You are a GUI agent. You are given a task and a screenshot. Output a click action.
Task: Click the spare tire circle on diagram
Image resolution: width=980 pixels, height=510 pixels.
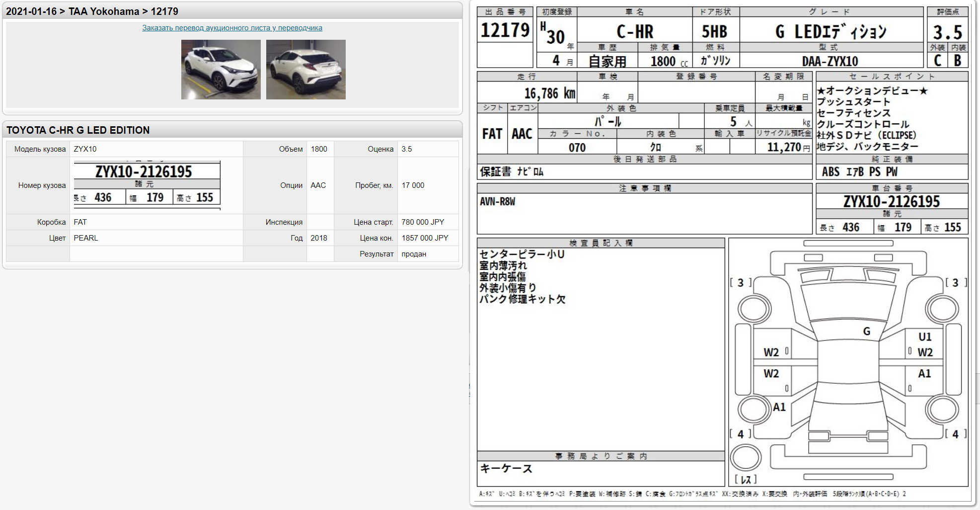(746, 458)
